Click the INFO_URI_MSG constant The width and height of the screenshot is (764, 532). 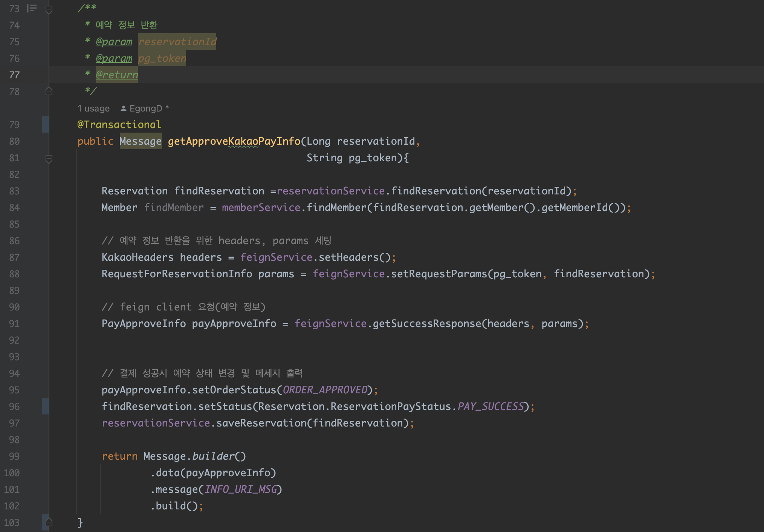click(241, 489)
